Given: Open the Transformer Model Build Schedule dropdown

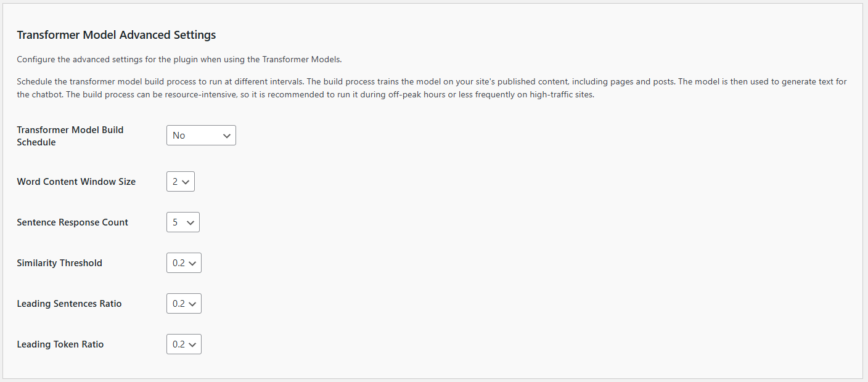Looking at the screenshot, I should coord(201,136).
